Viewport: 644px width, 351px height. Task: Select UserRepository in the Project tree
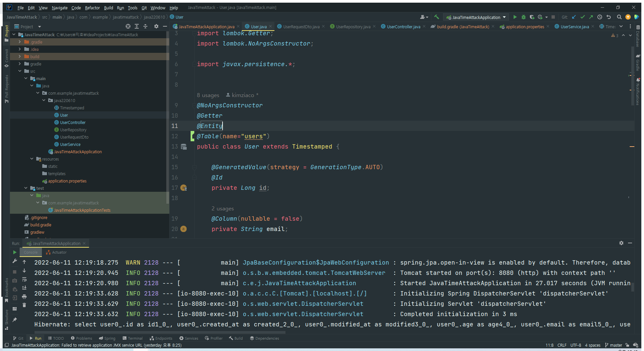coord(73,130)
